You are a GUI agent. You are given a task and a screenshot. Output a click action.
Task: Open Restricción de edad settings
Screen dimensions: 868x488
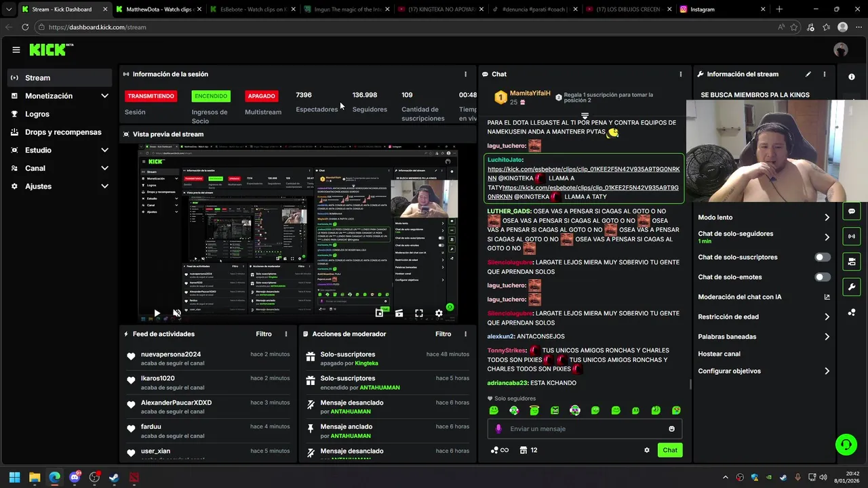pyautogui.click(x=764, y=317)
